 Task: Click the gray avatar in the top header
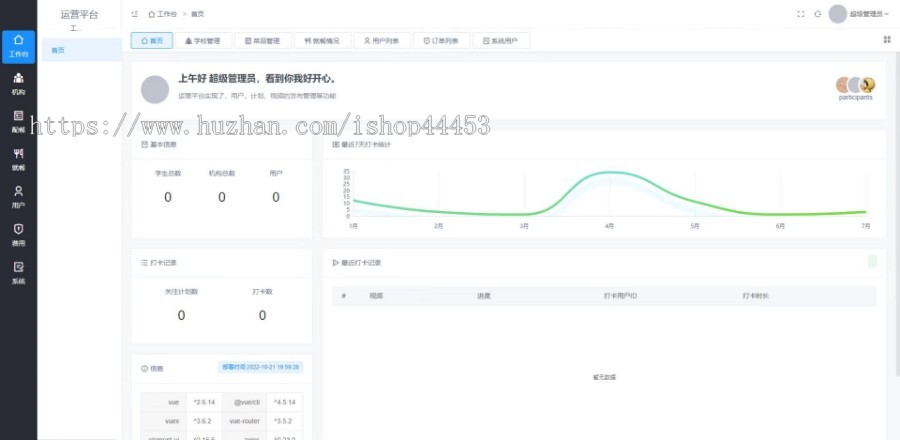(838, 14)
